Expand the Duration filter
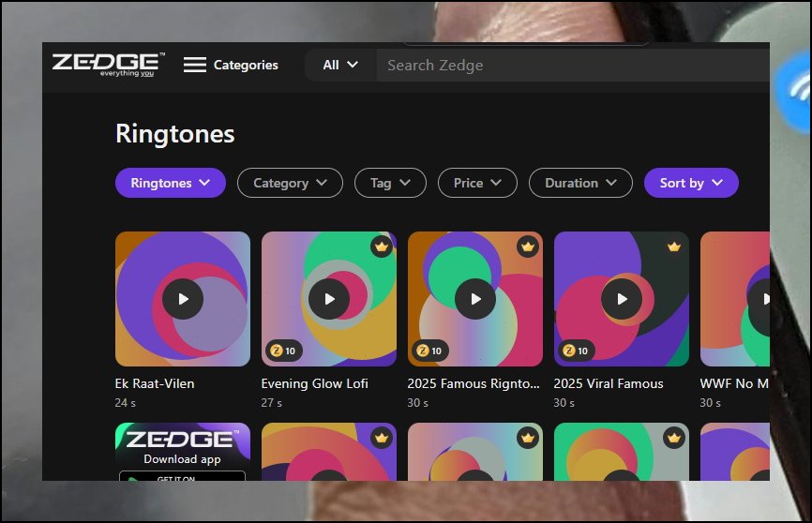 [x=580, y=183]
